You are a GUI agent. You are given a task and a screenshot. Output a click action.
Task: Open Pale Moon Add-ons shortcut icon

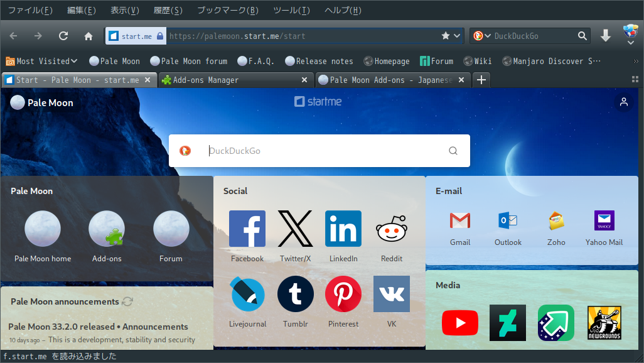tap(107, 229)
